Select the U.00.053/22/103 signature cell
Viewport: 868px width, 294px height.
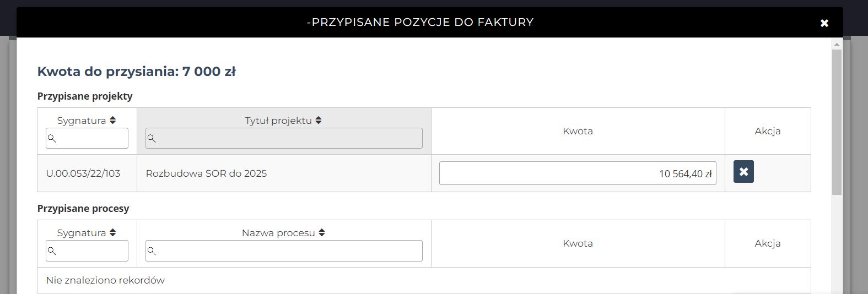[x=83, y=173]
